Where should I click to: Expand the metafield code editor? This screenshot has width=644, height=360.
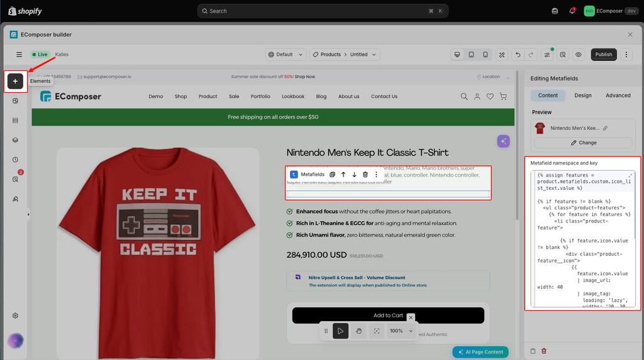point(630,175)
